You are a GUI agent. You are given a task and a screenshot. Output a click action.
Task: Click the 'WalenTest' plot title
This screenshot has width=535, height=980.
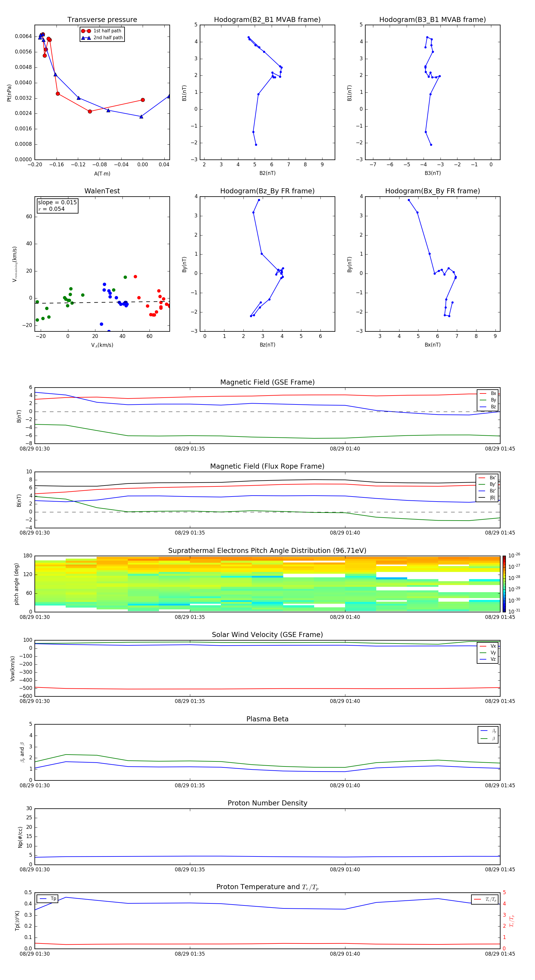pos(102,191)
